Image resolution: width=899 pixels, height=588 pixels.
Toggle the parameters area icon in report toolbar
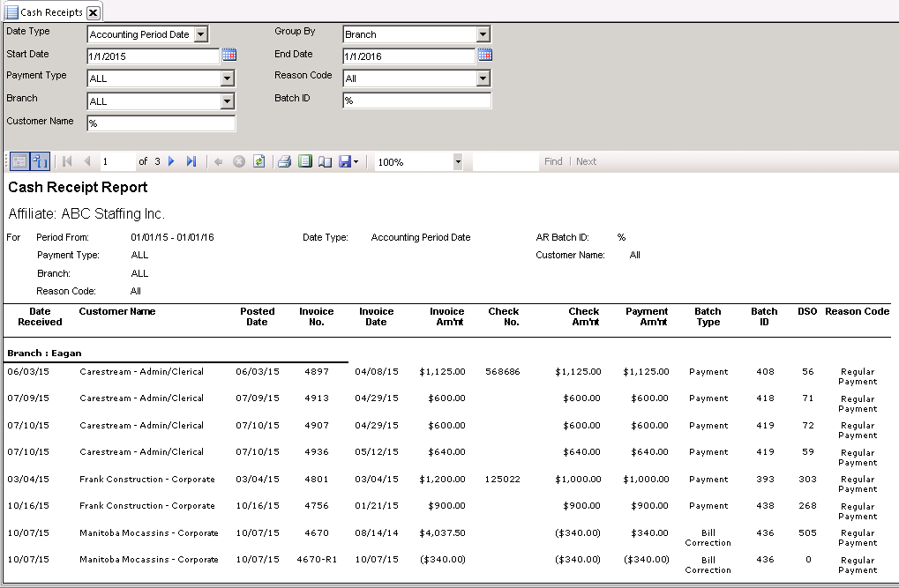(19, 161)
